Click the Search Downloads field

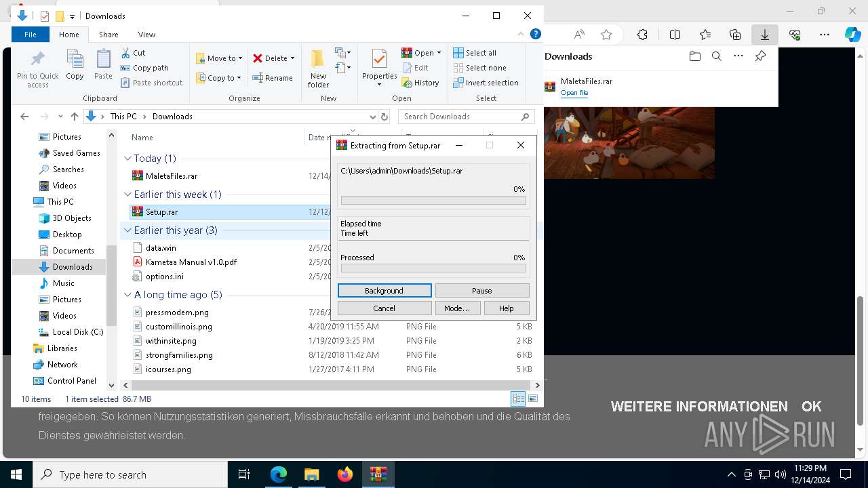[467, 117]
